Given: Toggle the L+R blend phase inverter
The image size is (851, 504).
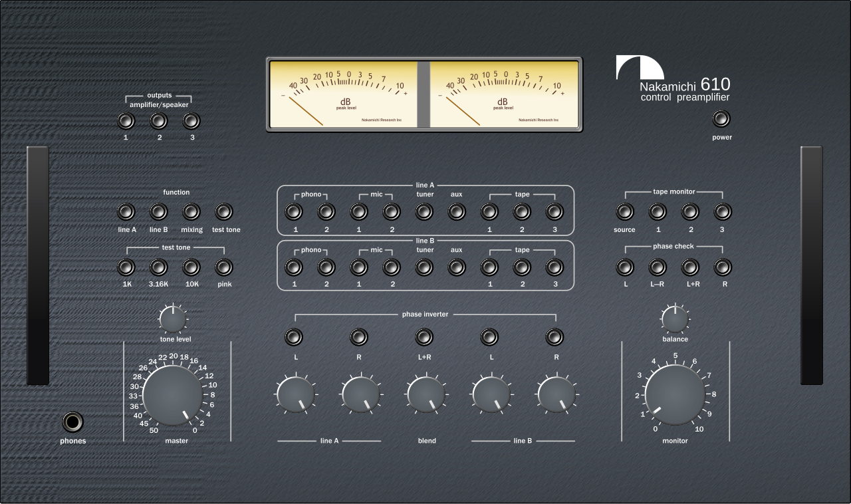Looking at the screenshot, I should (424, 337).
